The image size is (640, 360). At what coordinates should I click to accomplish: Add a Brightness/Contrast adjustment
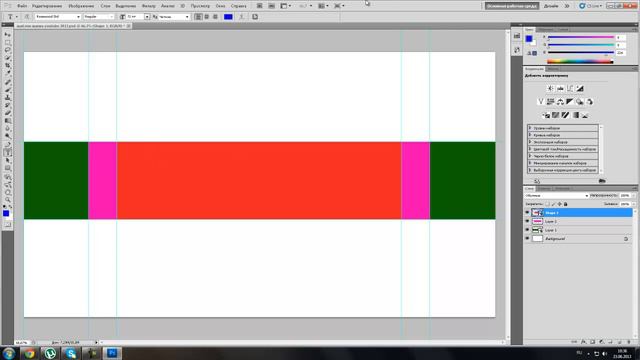[x=550, y=88]
